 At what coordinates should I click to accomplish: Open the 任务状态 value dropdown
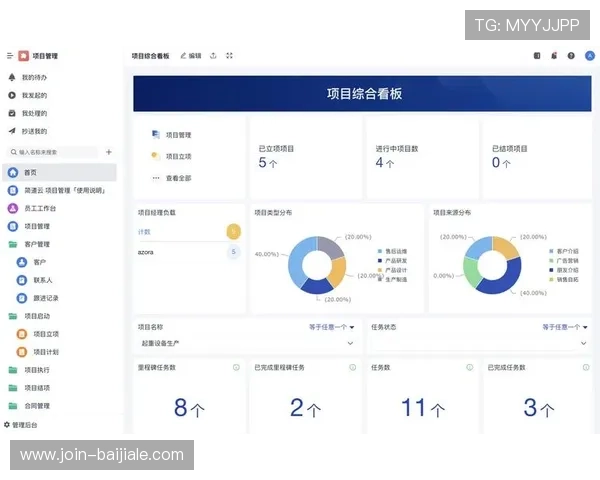coord(479,343)
